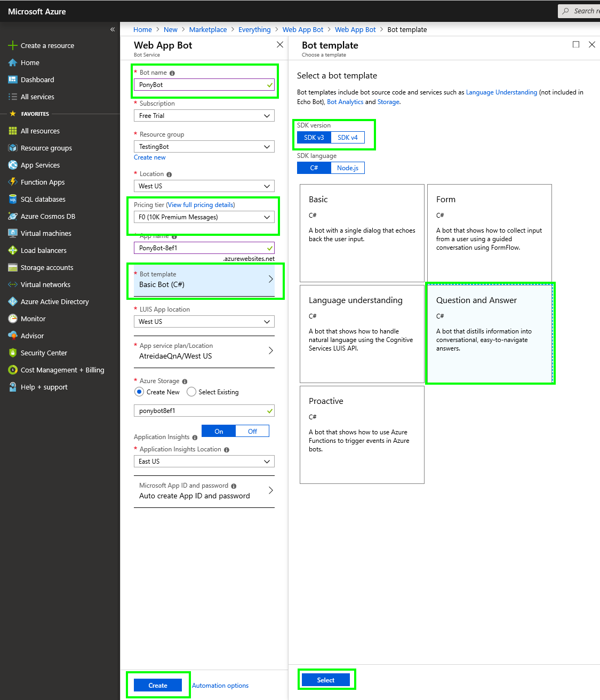Expand App service plan/Location row

pyautogui.click(x=204, y=351)
